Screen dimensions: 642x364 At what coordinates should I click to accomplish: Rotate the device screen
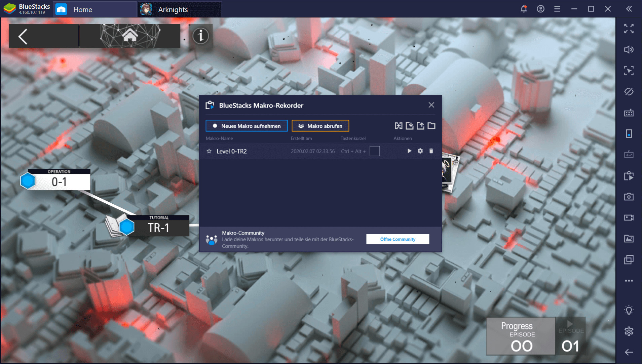point(629,134)
